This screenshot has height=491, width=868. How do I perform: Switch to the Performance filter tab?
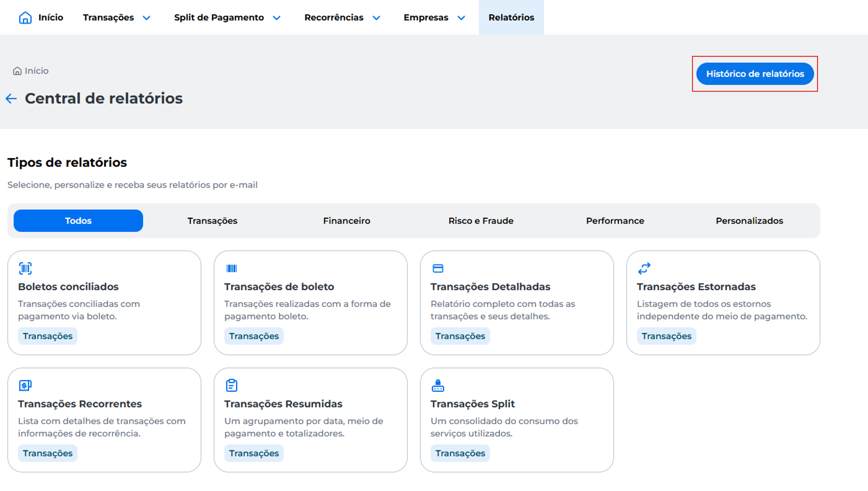(615, 221)
